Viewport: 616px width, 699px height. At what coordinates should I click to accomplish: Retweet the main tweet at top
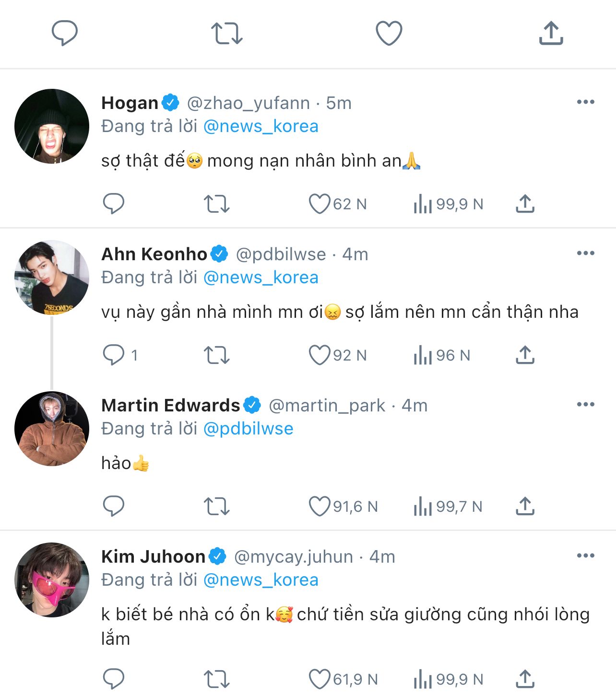point(226,33)
